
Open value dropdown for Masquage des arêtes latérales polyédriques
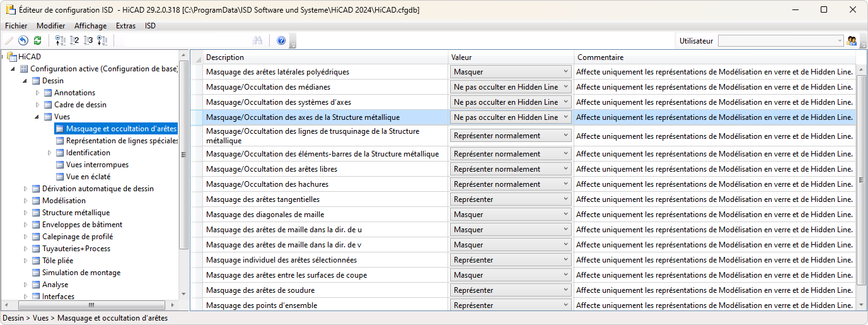coord(511,72)
